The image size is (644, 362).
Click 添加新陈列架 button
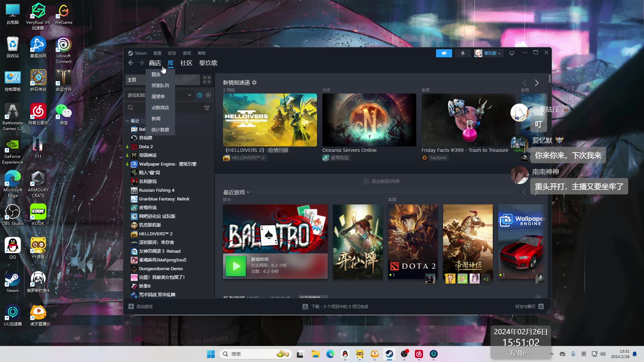coord(382,181)
